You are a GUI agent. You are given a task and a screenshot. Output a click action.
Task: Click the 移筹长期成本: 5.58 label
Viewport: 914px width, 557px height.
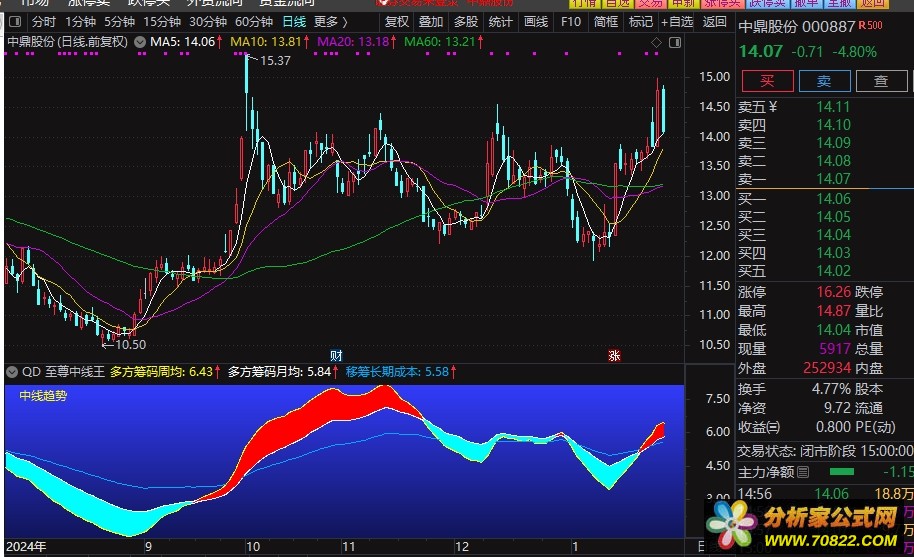(398, 372)
